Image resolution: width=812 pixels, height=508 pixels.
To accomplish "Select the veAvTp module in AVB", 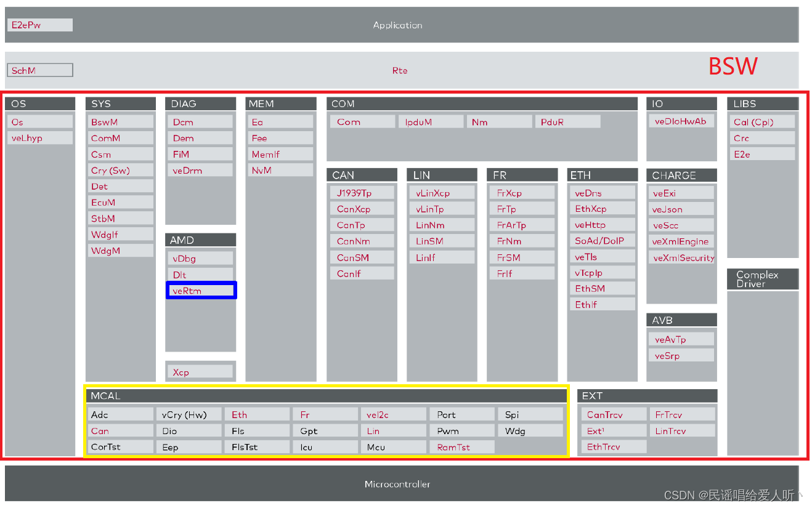I will click(681, 339).
